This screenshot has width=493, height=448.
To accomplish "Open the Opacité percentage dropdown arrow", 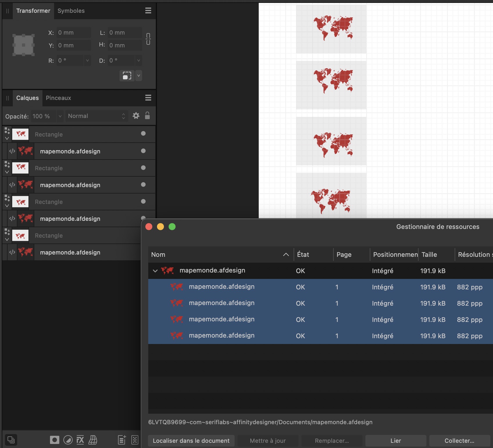I will pos(60,116).
